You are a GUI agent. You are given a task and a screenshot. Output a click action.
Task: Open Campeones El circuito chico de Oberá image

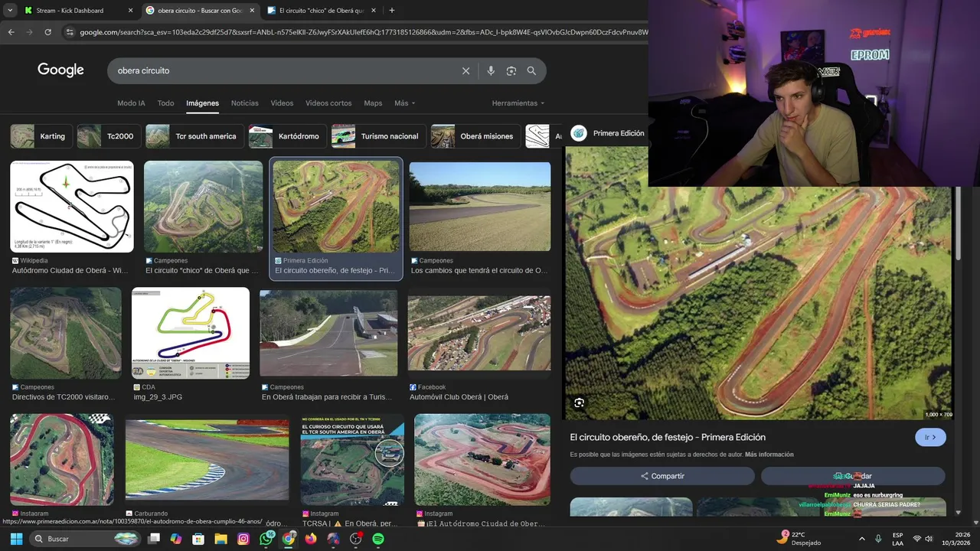pos(203,207)
